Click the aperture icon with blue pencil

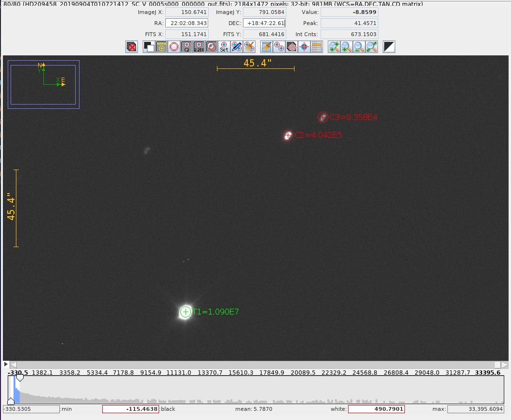pyautogui.click(x=236, y=47)
